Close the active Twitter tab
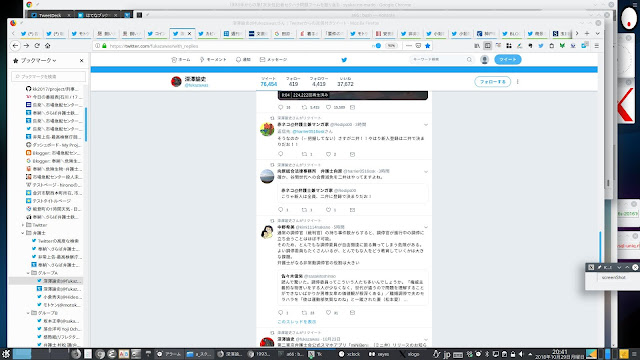 [189, 33]
